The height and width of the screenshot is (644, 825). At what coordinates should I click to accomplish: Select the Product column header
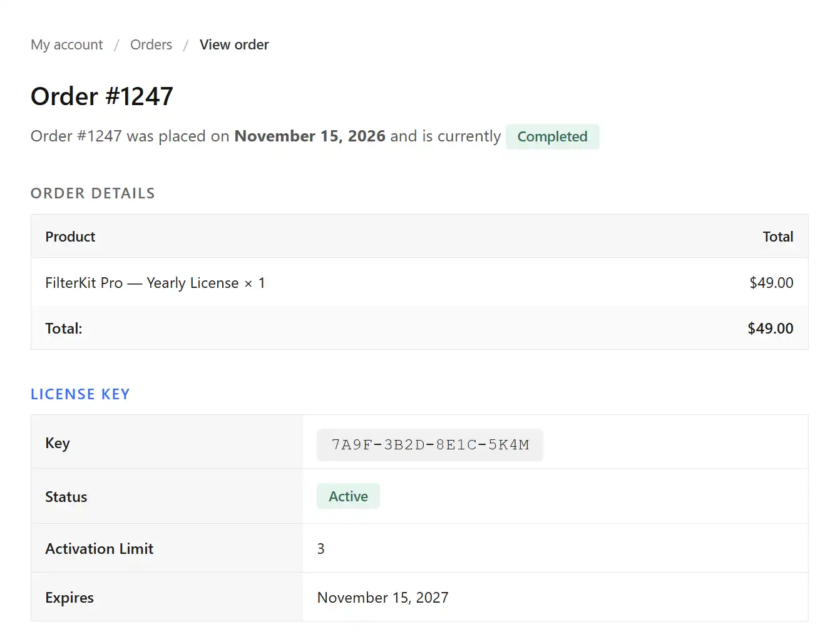coord(69,237)
